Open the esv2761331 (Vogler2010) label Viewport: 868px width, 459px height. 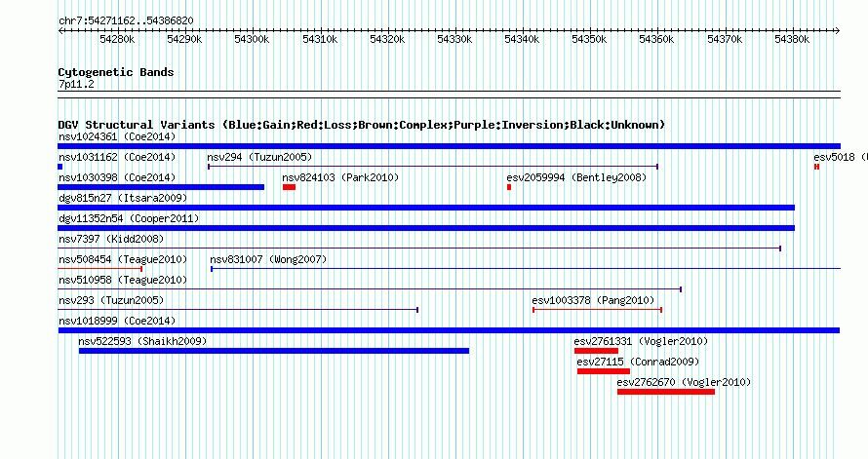pyautogui.click(x=641, y=341)
